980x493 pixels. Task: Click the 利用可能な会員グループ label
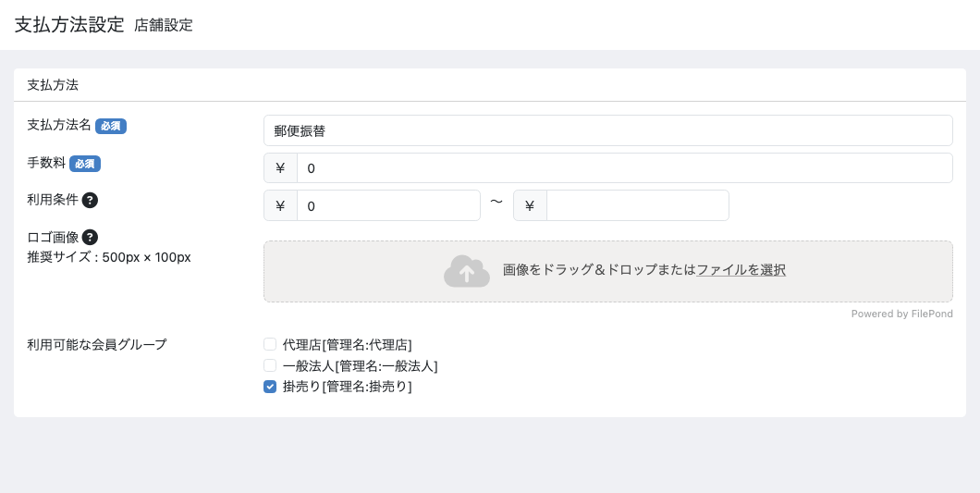tap(97, 344)
